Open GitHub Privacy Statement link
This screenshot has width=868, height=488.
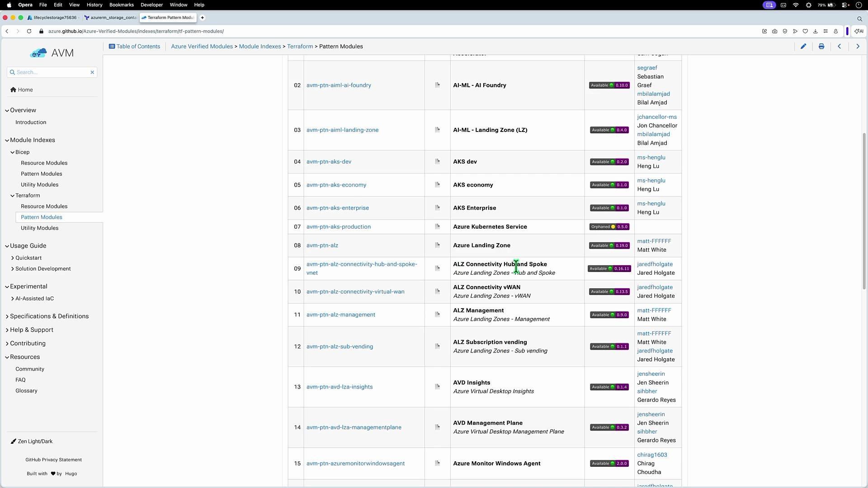pyautogui.click(x=53, y=460)
